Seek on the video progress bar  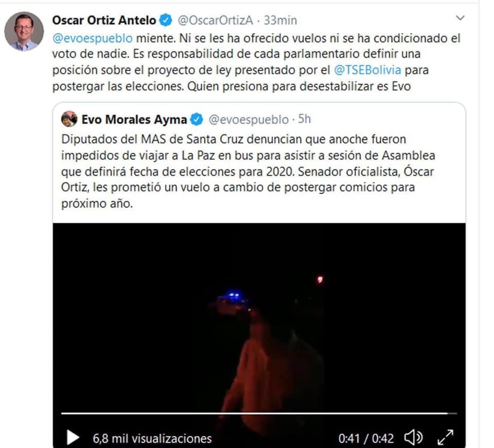[x=259, y=413]
